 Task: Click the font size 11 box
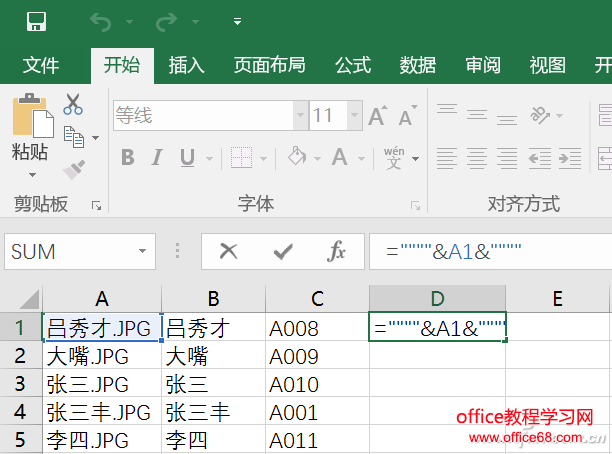pos(328,116)
